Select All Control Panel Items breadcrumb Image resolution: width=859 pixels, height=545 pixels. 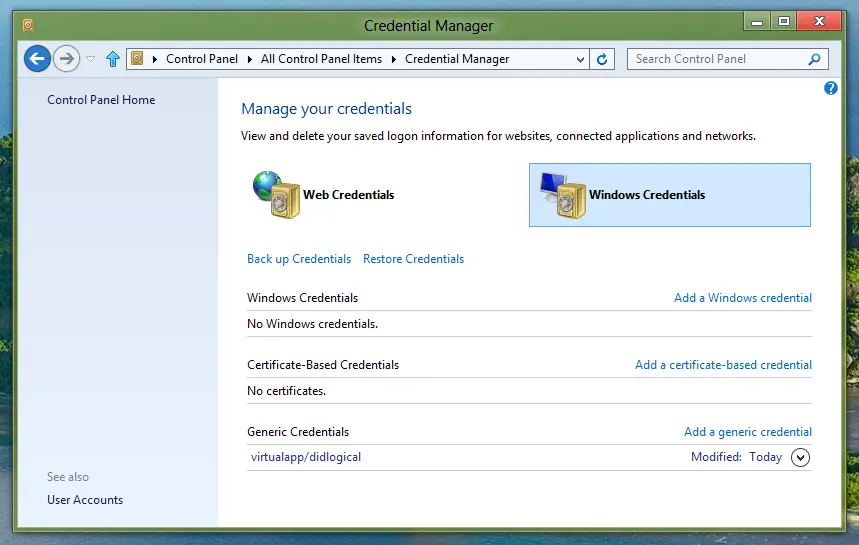321,59
